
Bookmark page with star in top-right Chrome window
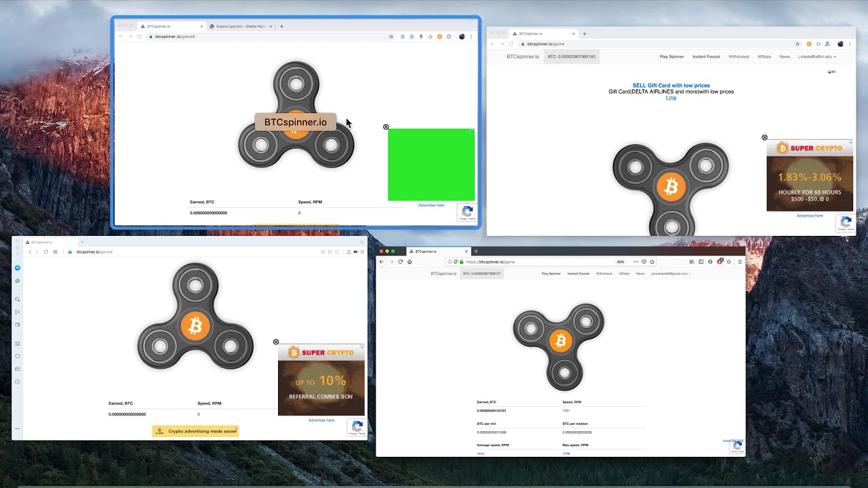799,44
